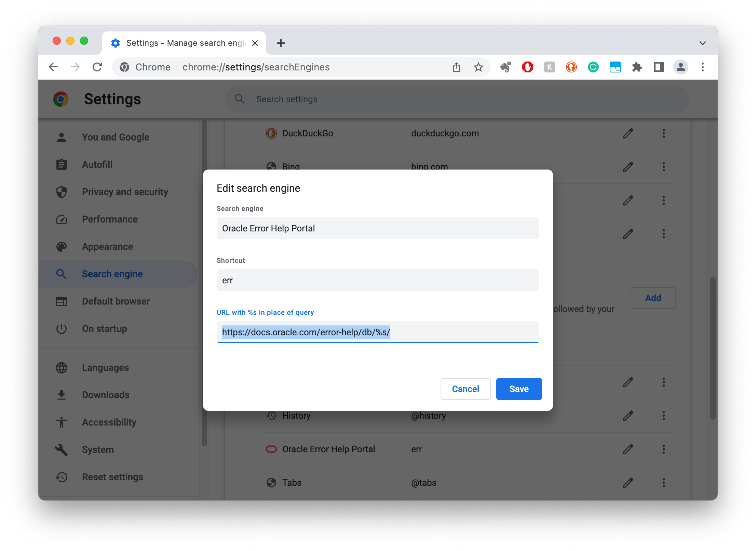The image size is (756, 551).
Task: Open the Chrome main menu
Action: (703, 67)
